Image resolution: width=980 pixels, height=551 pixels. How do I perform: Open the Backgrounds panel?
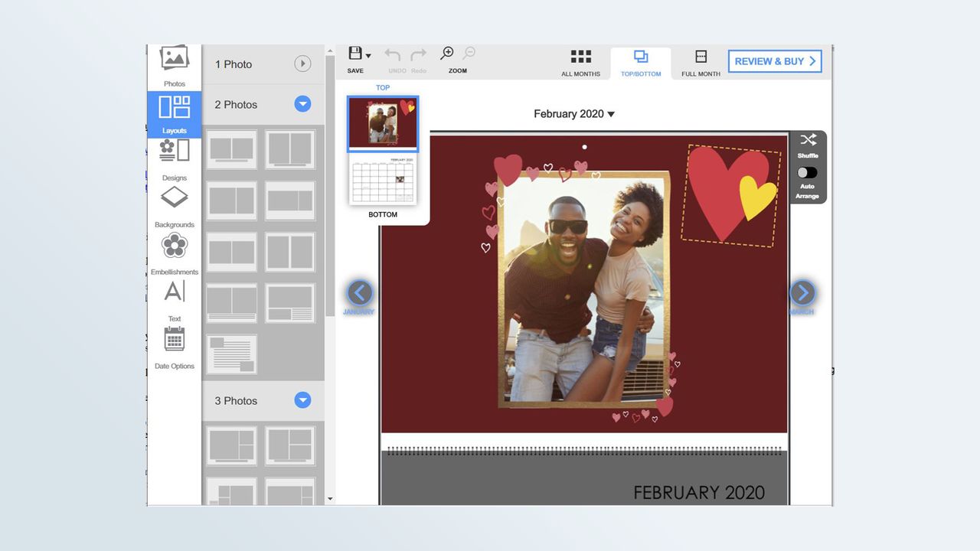pyautogui.click(x=174, y=197)
